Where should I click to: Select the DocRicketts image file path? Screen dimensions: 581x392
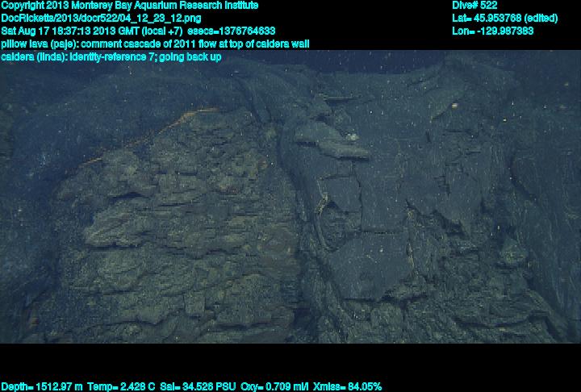point(102,18)
